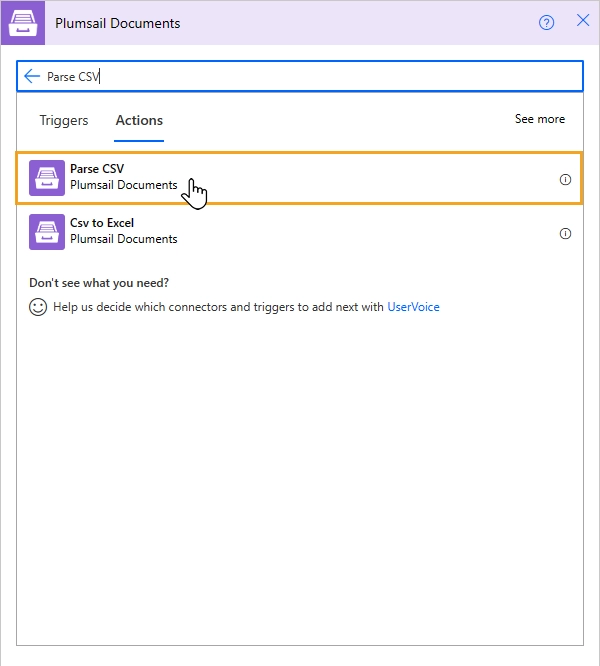Click the "Don't see what you need?" text
The width and height of the screenshot is (600, 666).
point(99,283)
